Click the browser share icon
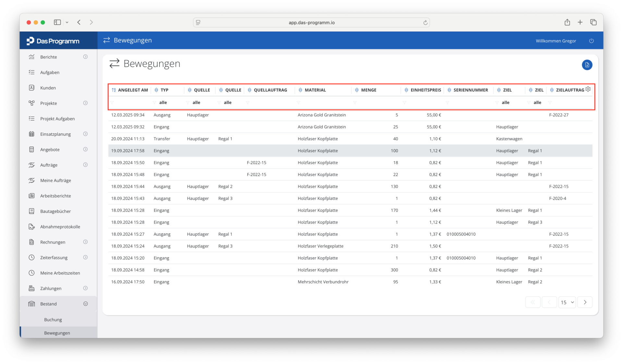The width and height of the screenshot is (623, 364). pyautogui.click(x=567, y=22)
